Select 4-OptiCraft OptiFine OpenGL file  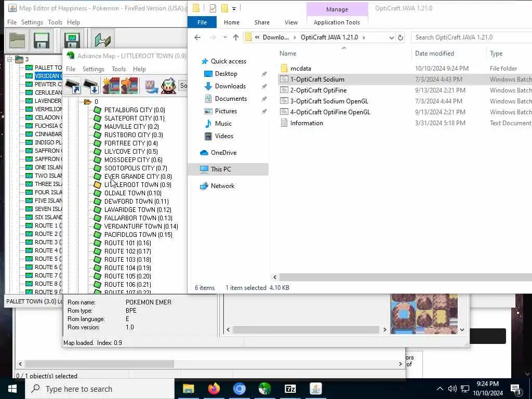(330, 112)
